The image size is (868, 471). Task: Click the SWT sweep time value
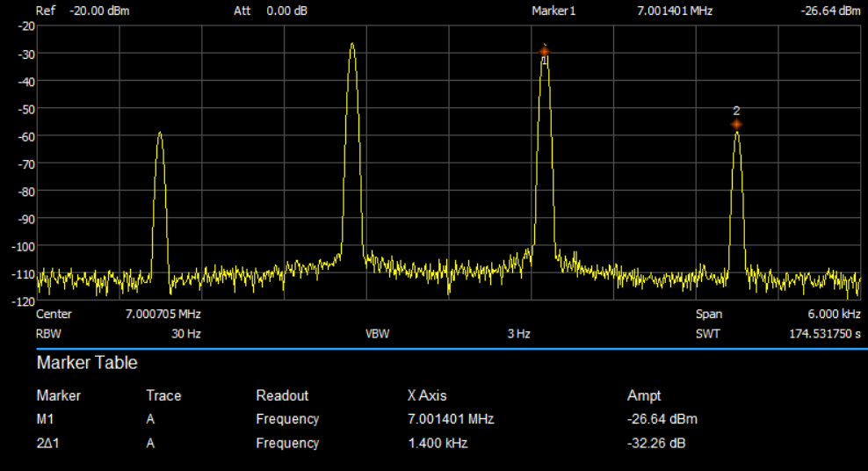[x=825, y=334]
